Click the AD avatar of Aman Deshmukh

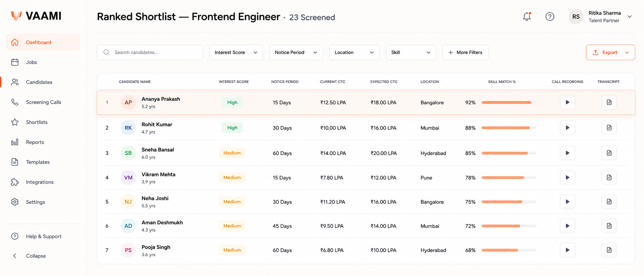pos(128,226)
